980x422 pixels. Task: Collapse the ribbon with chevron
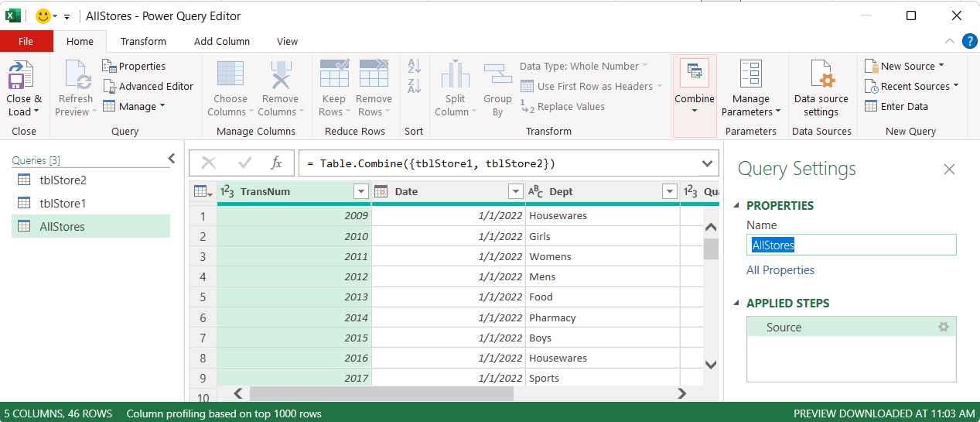[x=950, y=41]
